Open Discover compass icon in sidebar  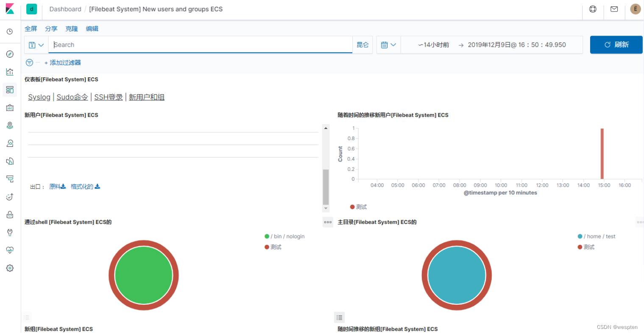(10, 54)
